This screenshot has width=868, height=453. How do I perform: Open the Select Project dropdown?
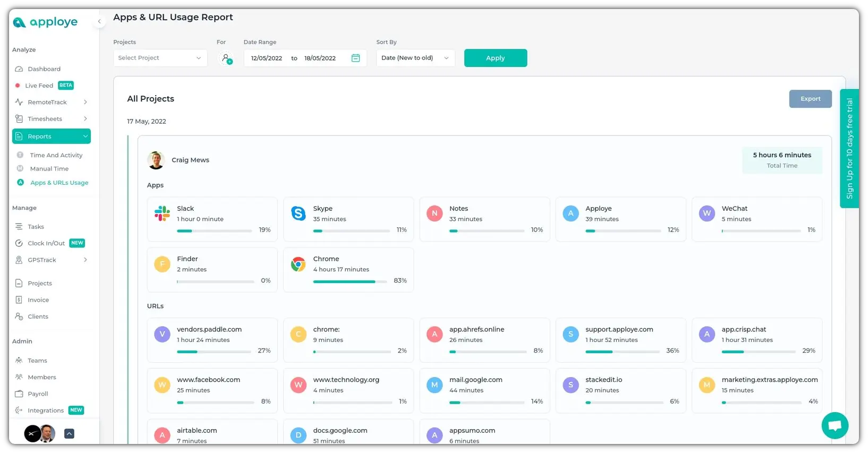coord(160,58)
